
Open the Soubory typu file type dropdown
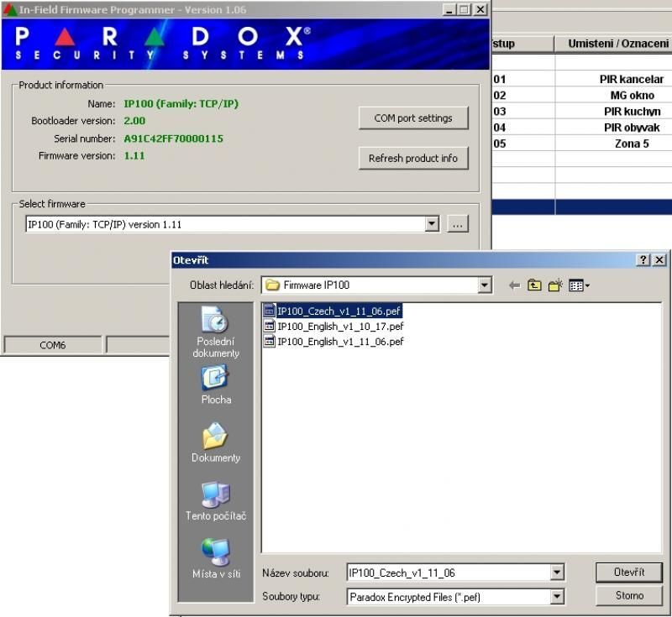(557, 597)
